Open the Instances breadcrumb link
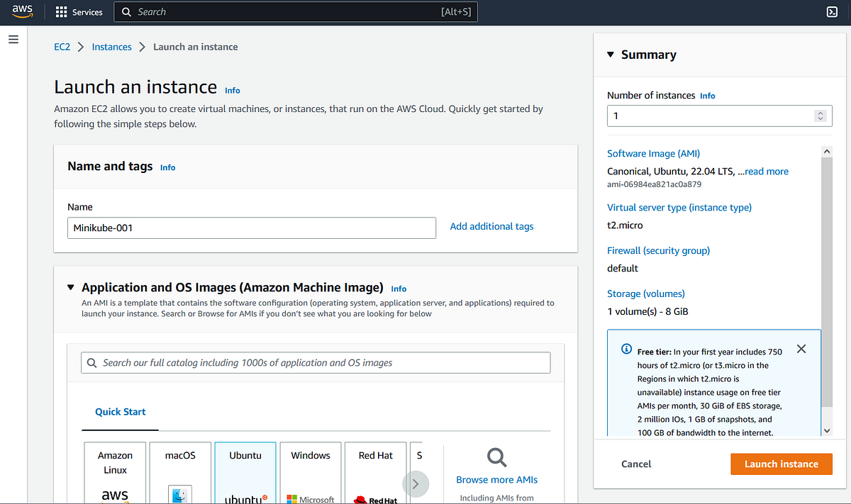 click(x=111, y=46)
